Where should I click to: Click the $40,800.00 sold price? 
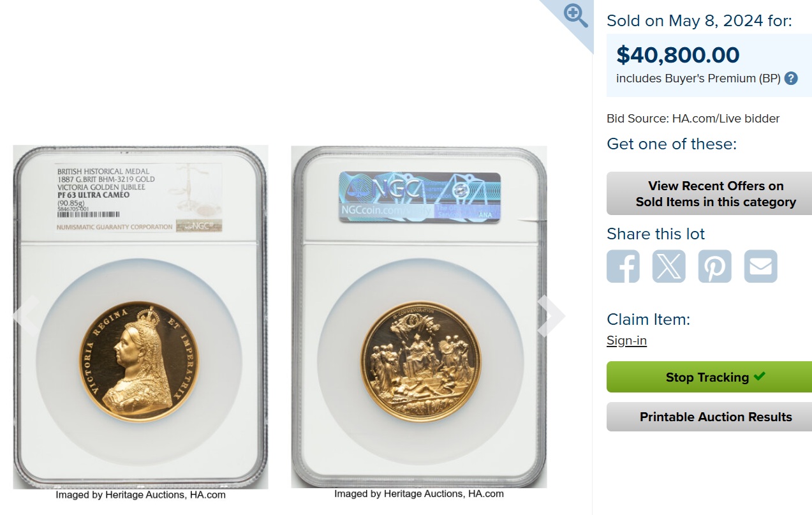click(x=677, y=56)
